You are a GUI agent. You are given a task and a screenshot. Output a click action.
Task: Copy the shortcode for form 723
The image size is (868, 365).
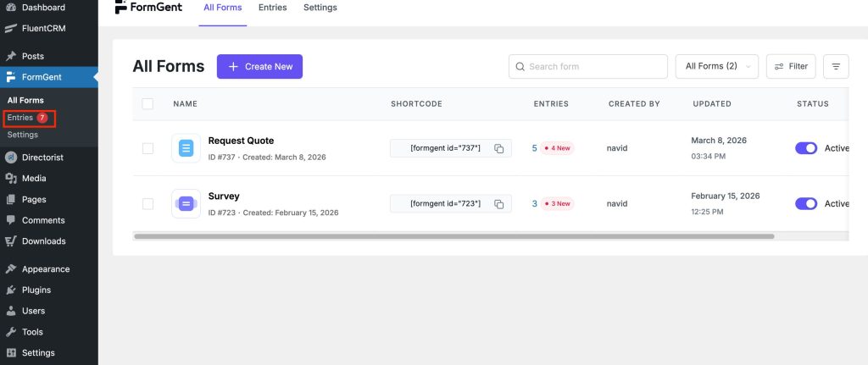[x=498, y=204]
